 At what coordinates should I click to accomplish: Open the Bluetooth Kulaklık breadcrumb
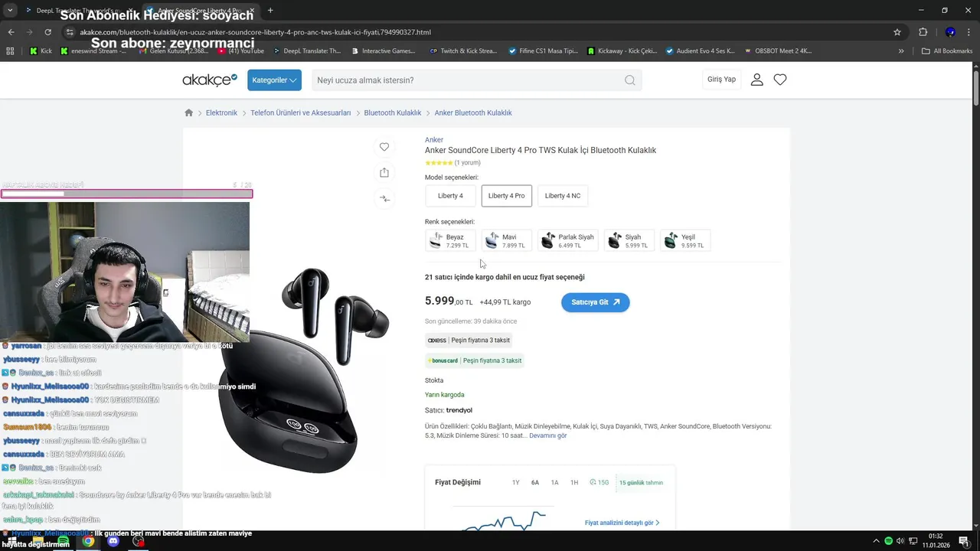tap(393, 112)
